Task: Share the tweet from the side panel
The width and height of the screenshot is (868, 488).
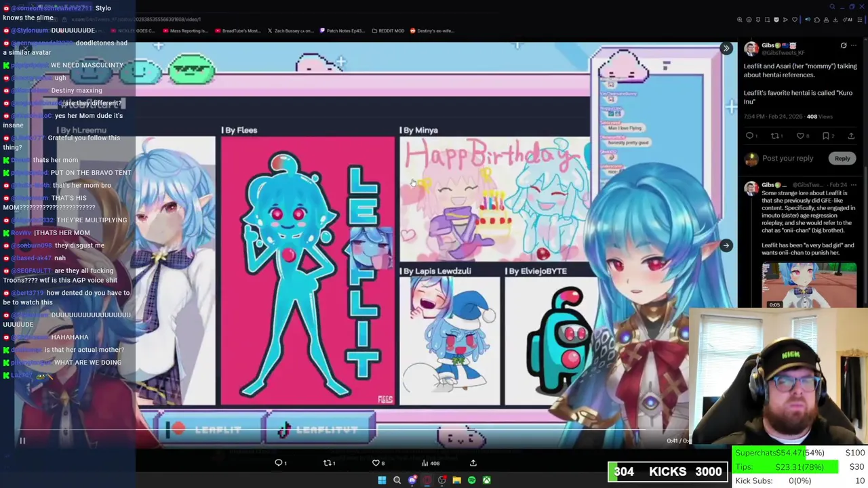Action: (851, 136)
